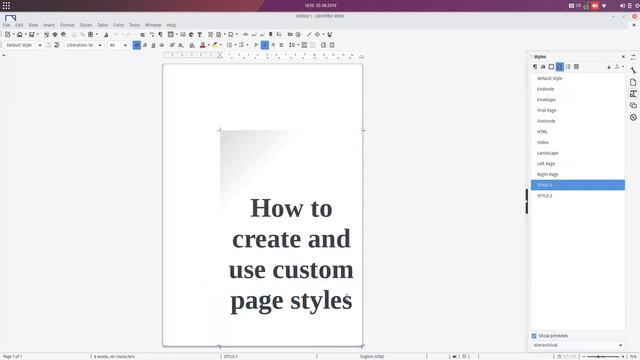Click the Save document icon
This screenshot has width=640, height=360.
(31, 35)
